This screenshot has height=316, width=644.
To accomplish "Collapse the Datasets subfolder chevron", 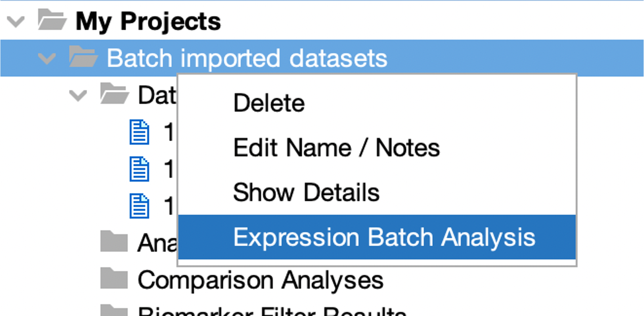I will tap(78, 95).
